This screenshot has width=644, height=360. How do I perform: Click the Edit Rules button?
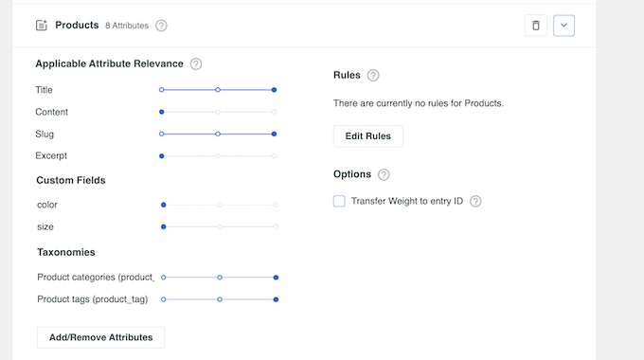pos(368,136)
